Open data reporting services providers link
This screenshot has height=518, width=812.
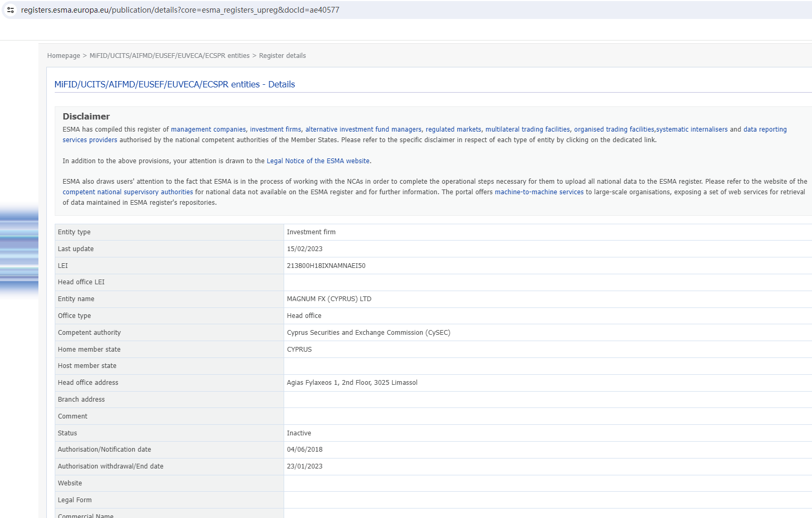coord(765,129)
